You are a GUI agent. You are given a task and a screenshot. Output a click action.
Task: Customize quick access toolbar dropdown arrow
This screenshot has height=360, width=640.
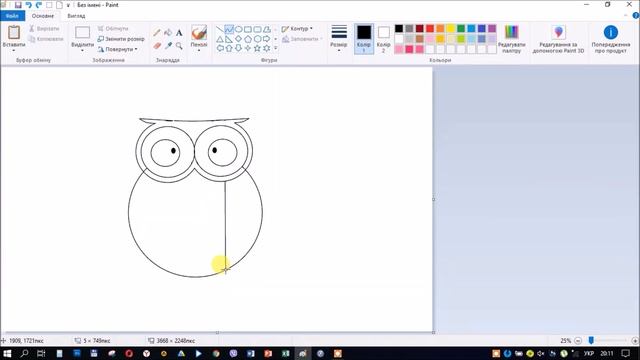click(x=69, y=5)
